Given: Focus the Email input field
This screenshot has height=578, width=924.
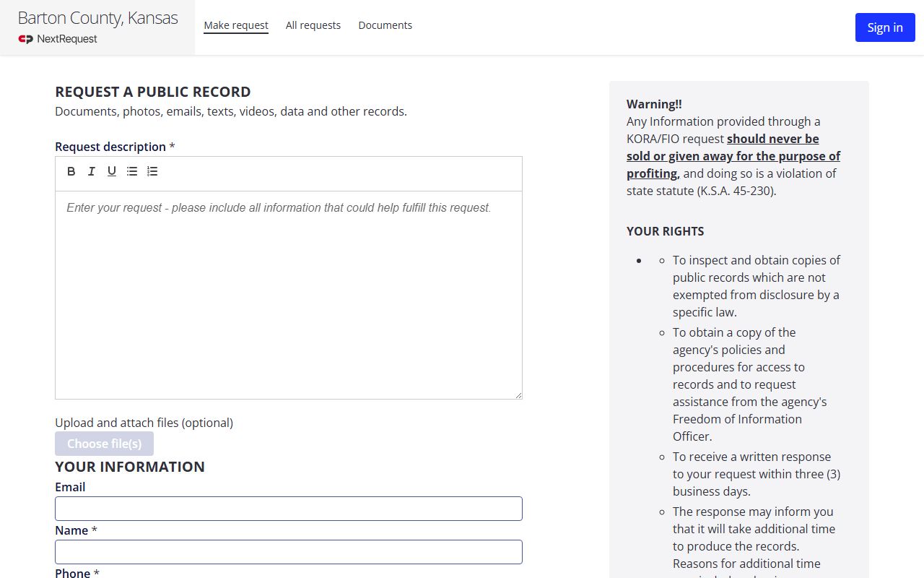Looking at the screenshot, I should (x=289, y=509).
